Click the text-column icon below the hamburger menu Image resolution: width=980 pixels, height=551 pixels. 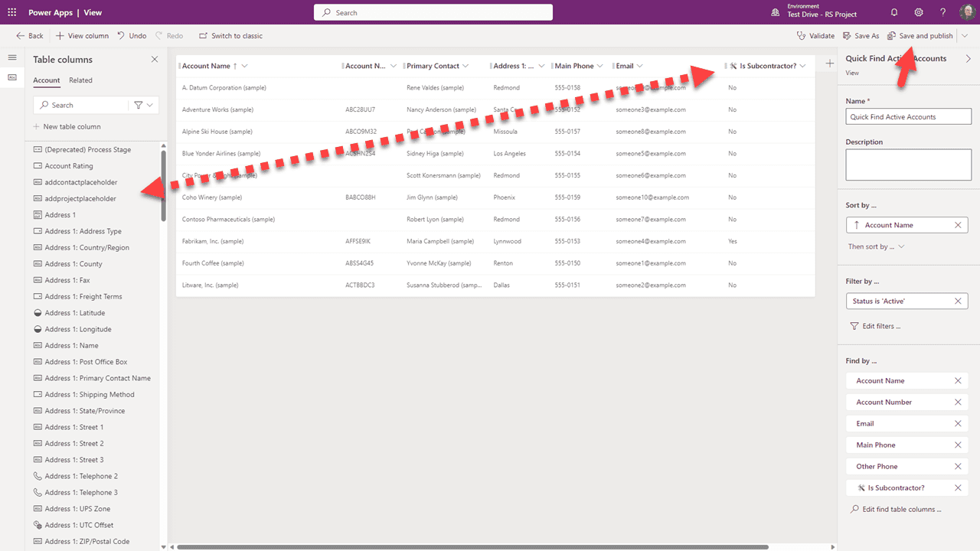coord(11,77)
